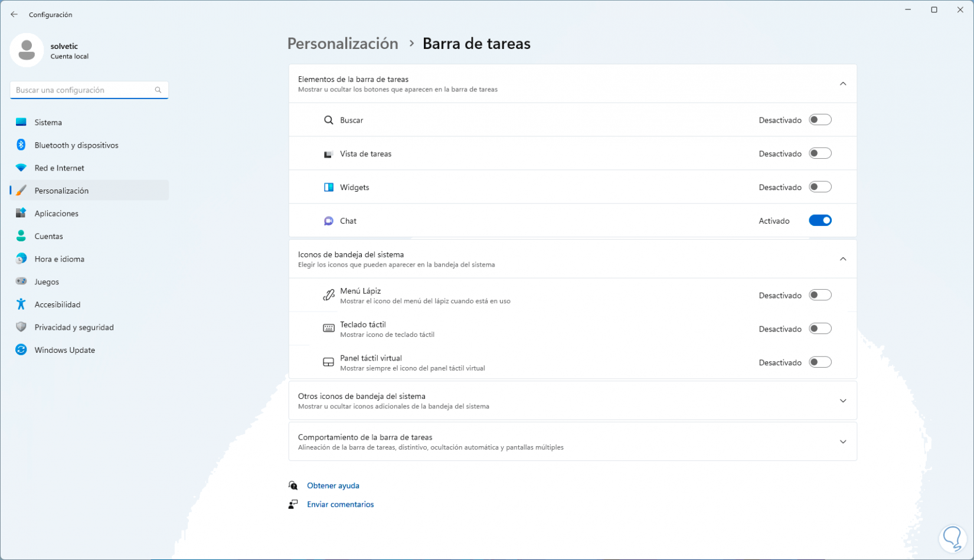Go to Aplicaciones in the sidebar
The height and width of the screenshot is (560, 974).
pos(57,214)
